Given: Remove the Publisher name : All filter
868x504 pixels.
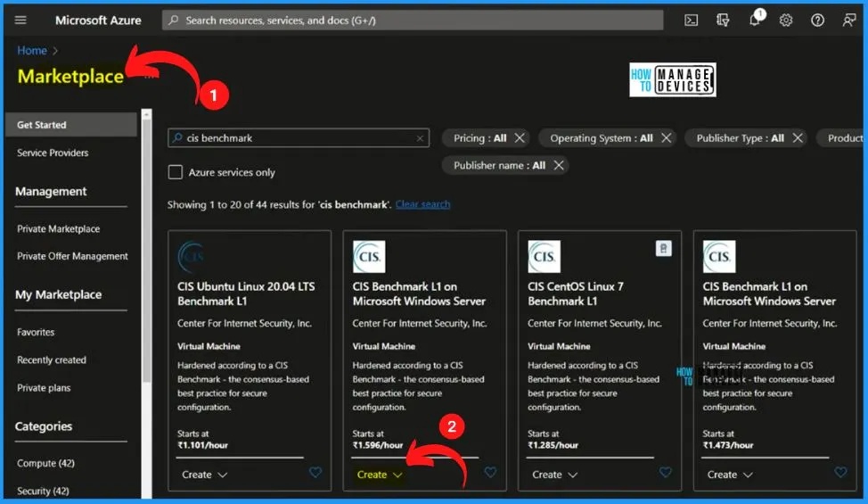Looking at the screenshot, I should (x=559, y=165).
